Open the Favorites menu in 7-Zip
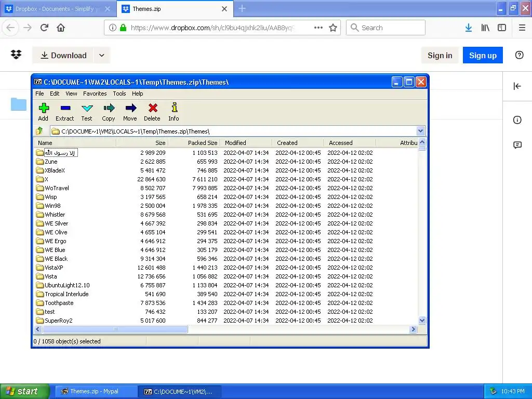Screen dimensions: 532x399 click(x=95, y=94)
